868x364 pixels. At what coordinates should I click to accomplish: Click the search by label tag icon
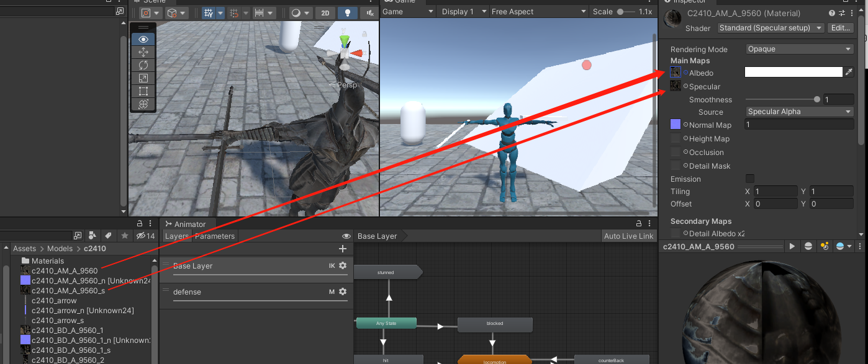[108, 236]
